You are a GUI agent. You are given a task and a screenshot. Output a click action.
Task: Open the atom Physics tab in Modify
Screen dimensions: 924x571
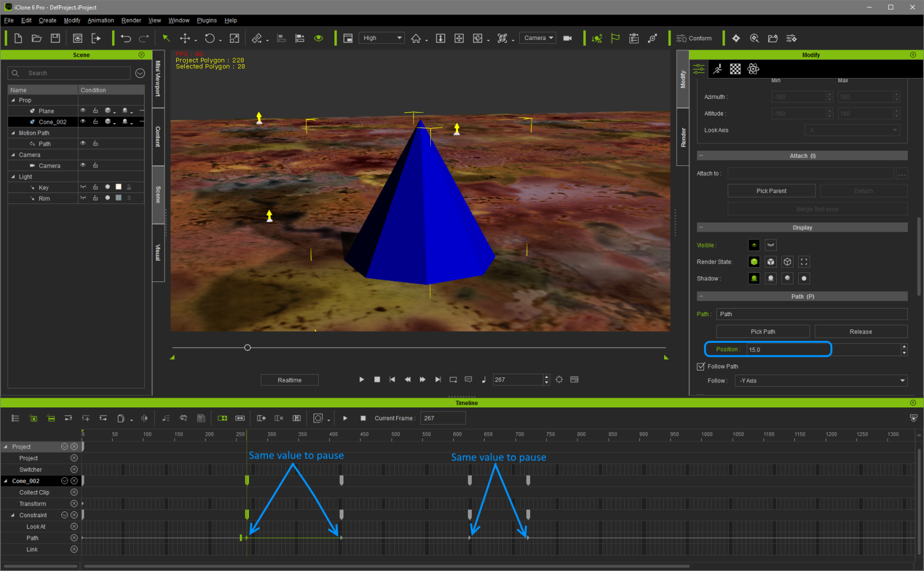point(753,69)
